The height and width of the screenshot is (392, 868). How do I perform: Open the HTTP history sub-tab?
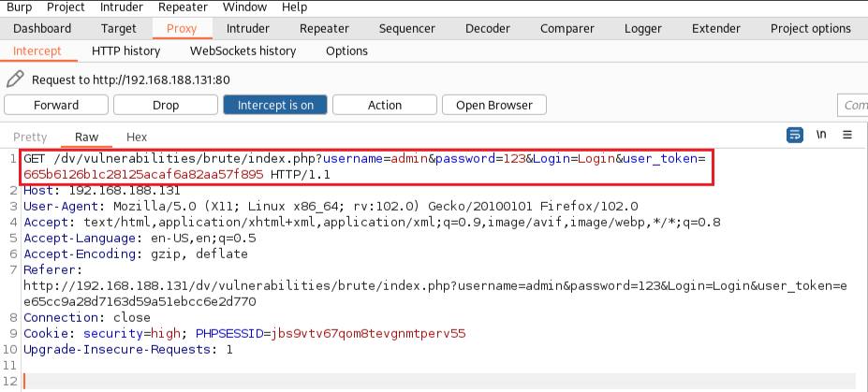tap(126, 51)
